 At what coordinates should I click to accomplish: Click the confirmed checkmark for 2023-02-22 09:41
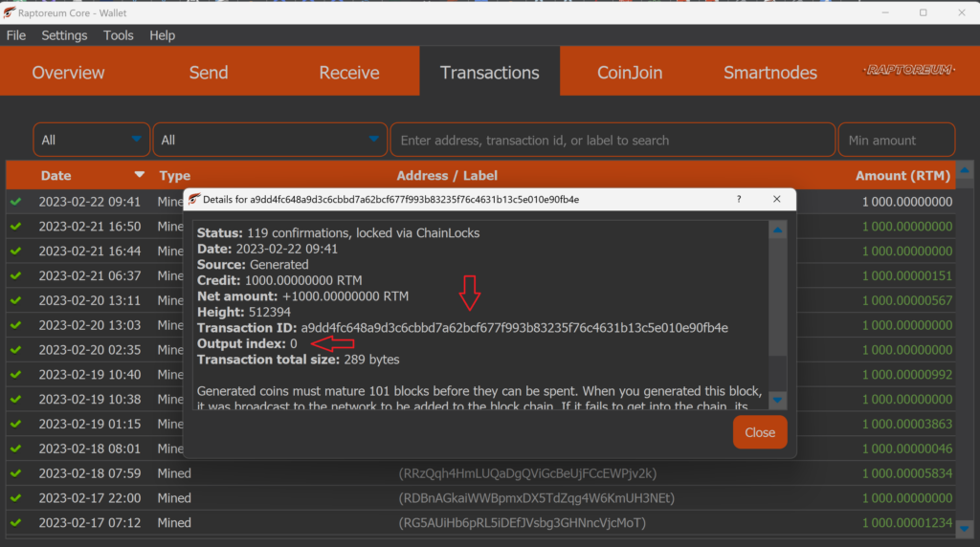(15, 201)
